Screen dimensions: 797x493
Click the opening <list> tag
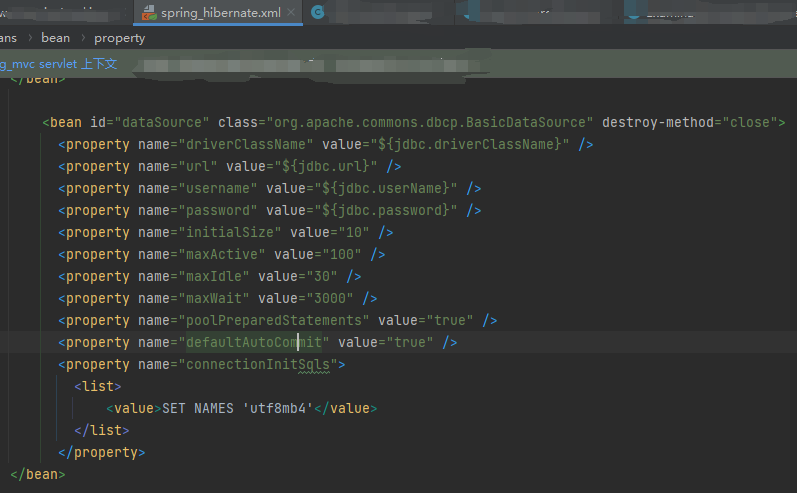point(98,387)
